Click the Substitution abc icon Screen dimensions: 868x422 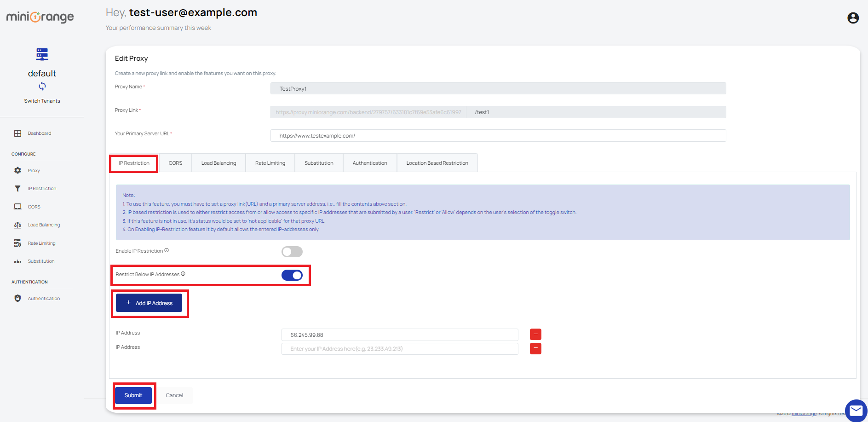(17, 261)
